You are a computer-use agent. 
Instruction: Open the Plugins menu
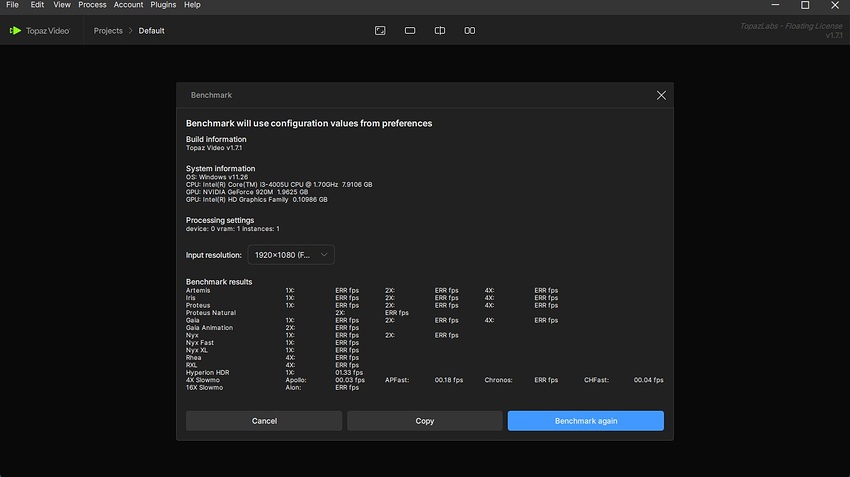163,5
